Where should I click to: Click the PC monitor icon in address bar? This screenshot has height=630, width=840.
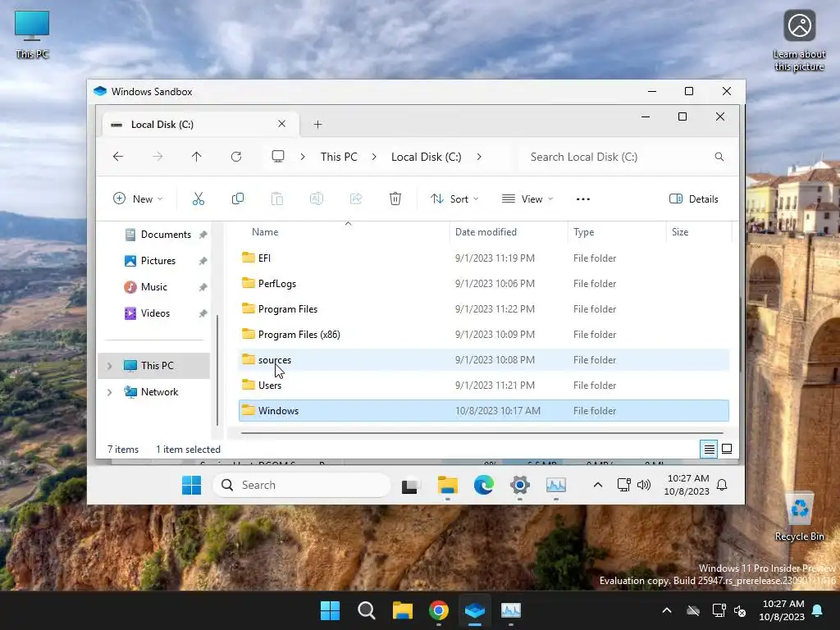click(x=277, y=157)
